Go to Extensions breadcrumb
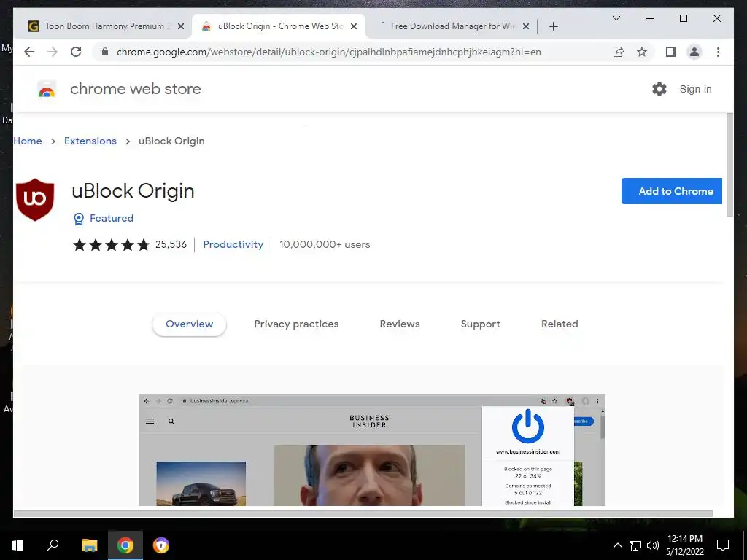 point(90,141)
